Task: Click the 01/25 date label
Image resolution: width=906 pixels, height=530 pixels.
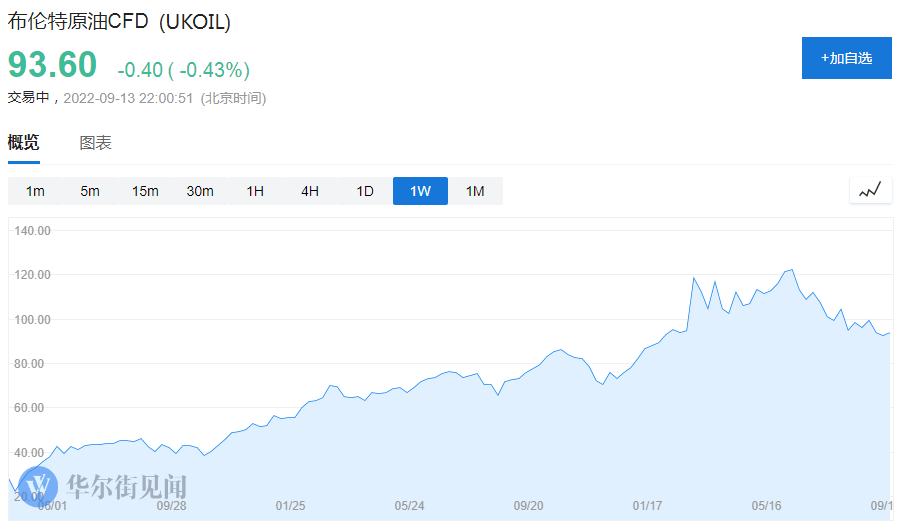Action: pos(291,506)
